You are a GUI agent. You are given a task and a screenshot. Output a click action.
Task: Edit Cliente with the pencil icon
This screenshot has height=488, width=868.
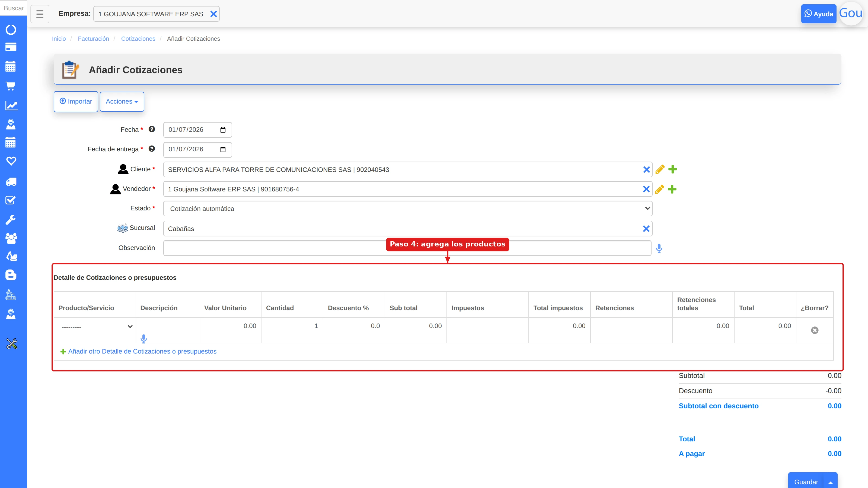660,169
